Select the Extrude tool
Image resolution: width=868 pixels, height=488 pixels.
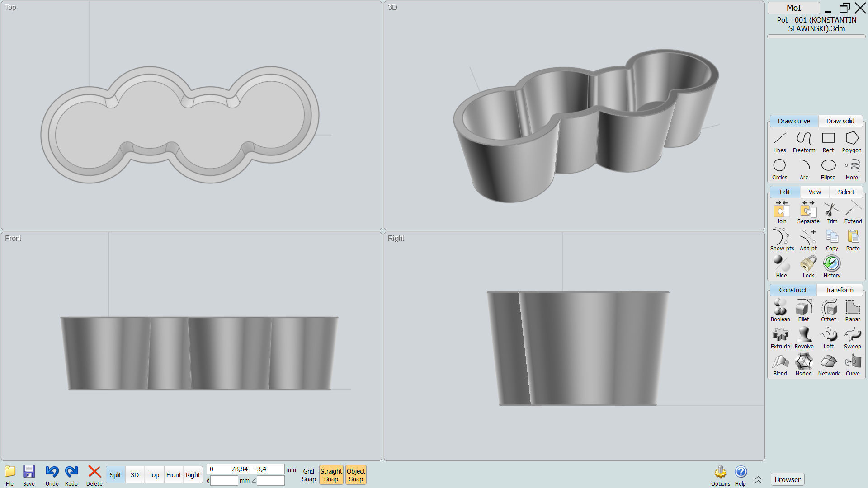tap(780, 338)
